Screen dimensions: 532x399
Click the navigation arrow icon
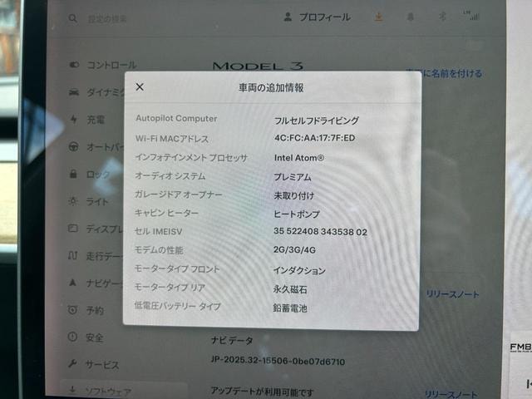coord(72,283)
